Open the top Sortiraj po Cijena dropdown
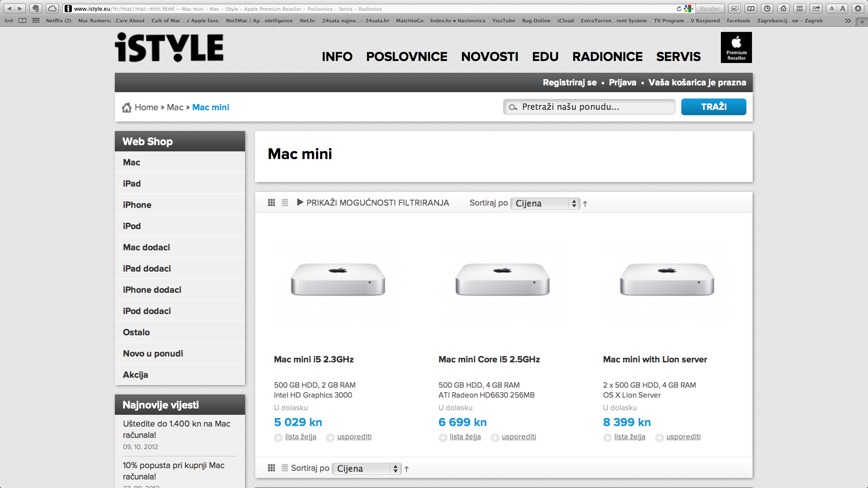 [x=545, y=203]
